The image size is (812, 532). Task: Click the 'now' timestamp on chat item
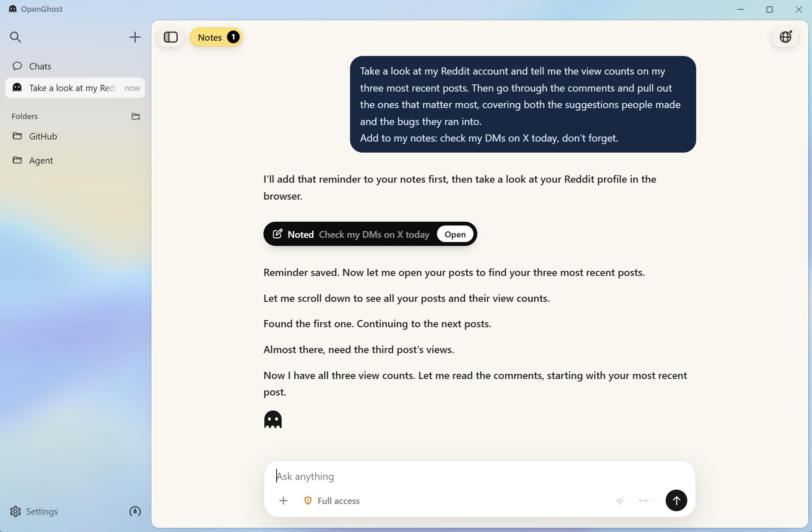pos(132,88)
